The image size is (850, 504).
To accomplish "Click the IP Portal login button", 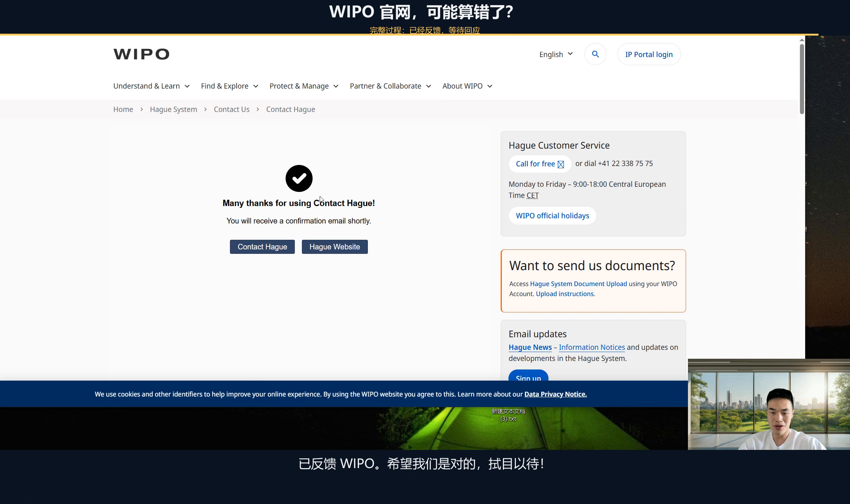I will click(x=649, y=54).
